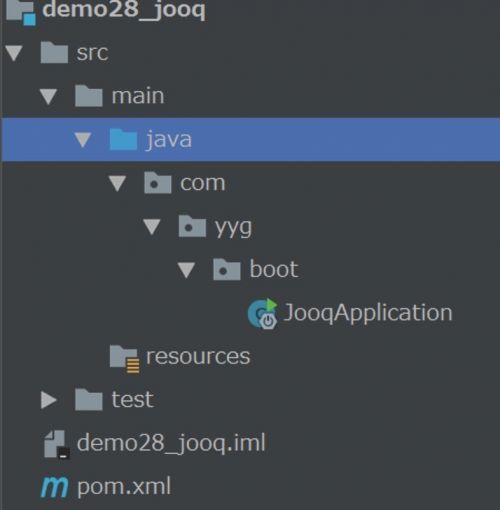Expand the test folder arrow
500x510 pixels.
point(49,400)
